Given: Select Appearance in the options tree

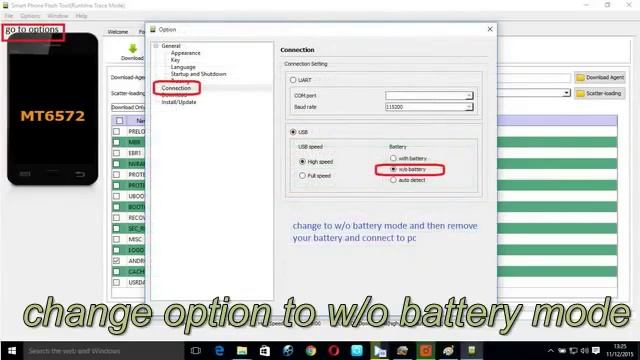Looking at the screenshot, I should tap(185, 53).
